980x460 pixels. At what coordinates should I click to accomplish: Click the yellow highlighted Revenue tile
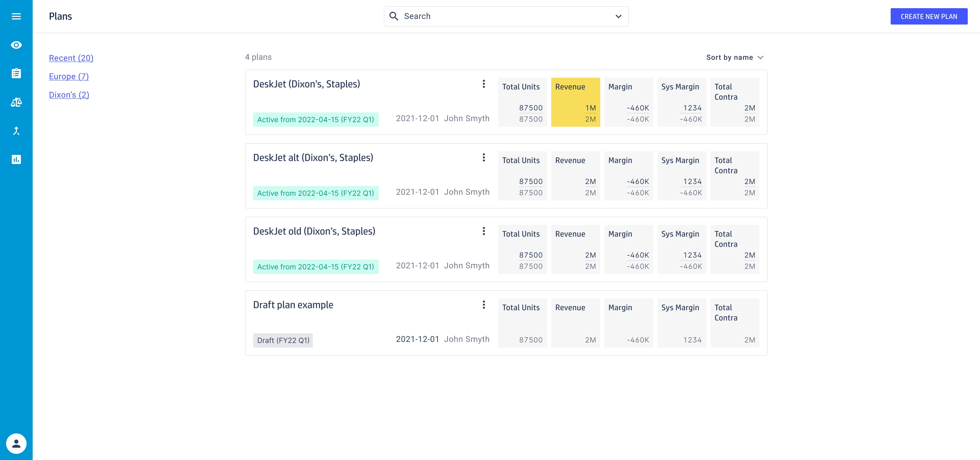pyautogui.click(x=575, y=102)
